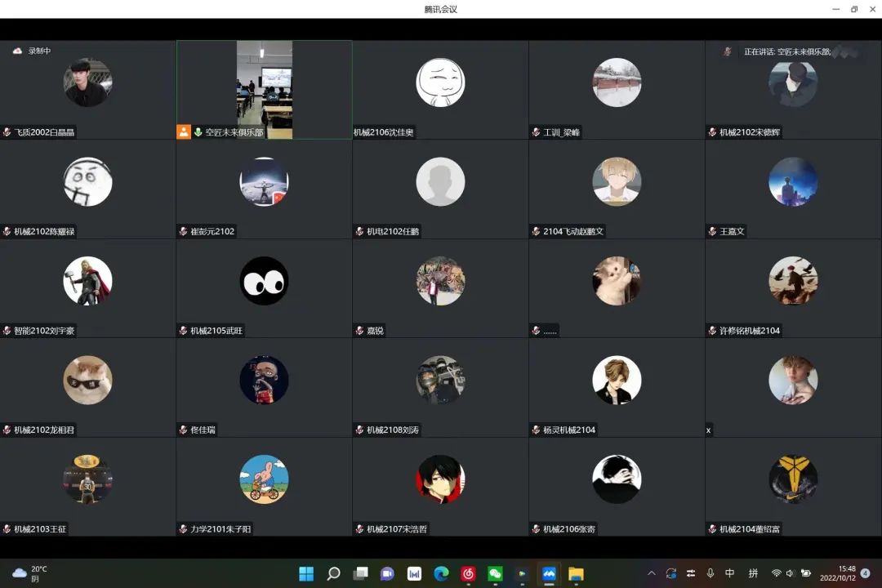Click the cloud recording status icon
The height and width of the screenshot is (588, 882).
17,51
